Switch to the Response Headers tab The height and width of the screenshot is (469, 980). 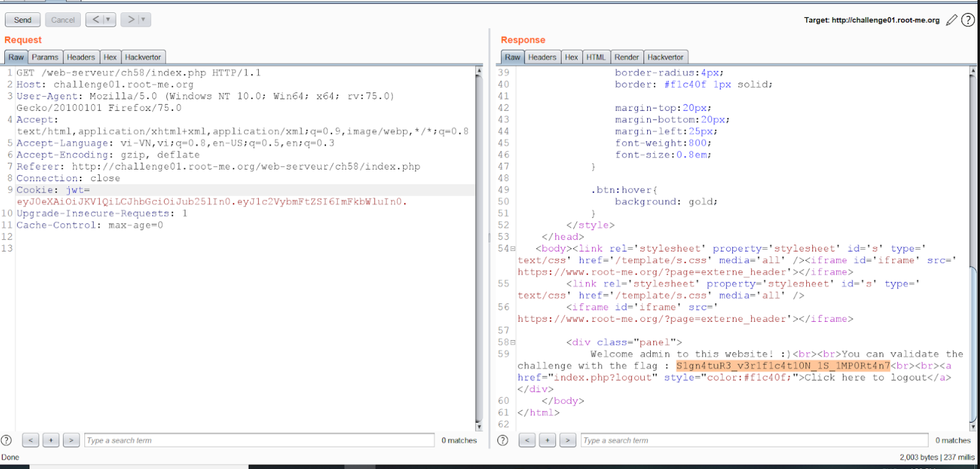point(542,57)
